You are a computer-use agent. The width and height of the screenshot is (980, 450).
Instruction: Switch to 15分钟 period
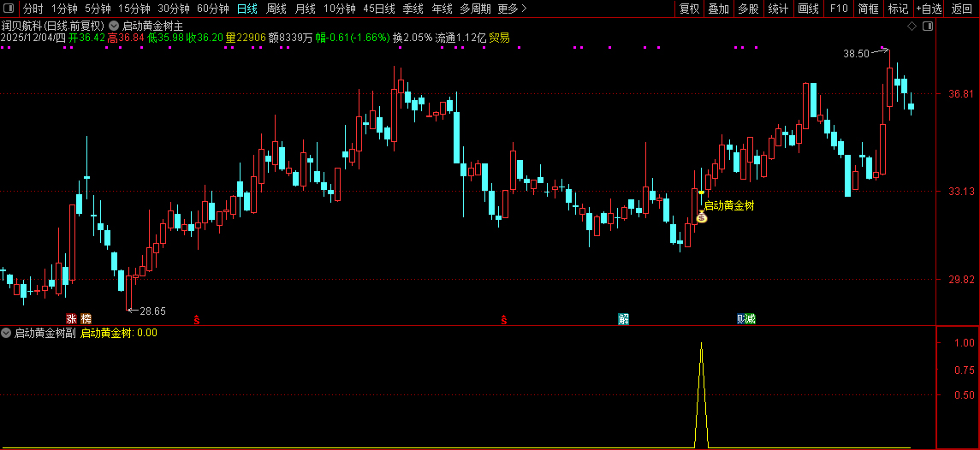pos(134,9)
